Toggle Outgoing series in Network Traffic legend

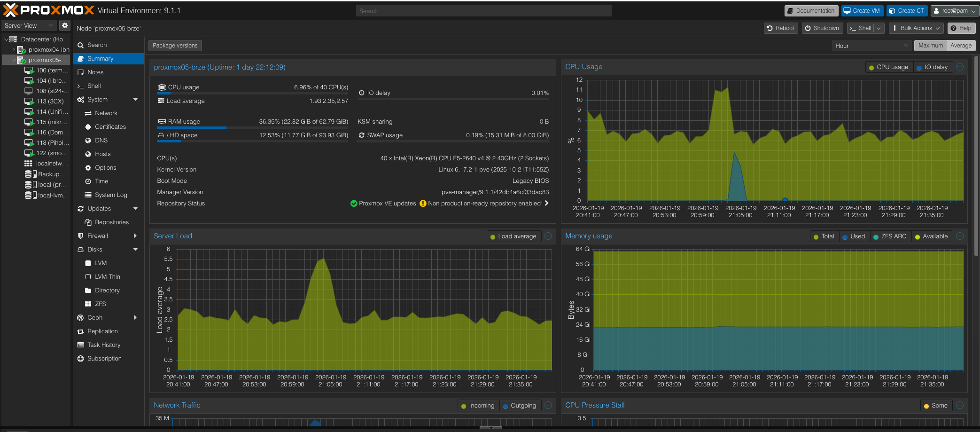(x=520, y=406)
